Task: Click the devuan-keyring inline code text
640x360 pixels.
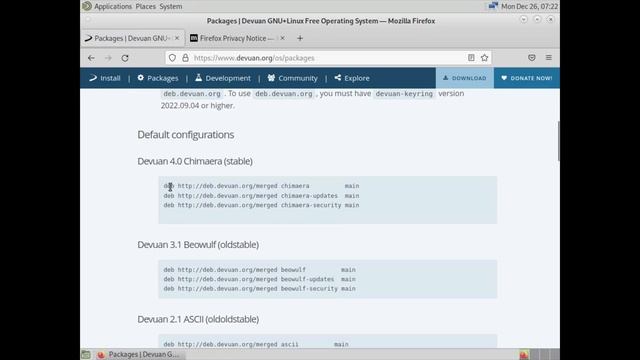Action: pyautogui.click(x=404, y=93)
